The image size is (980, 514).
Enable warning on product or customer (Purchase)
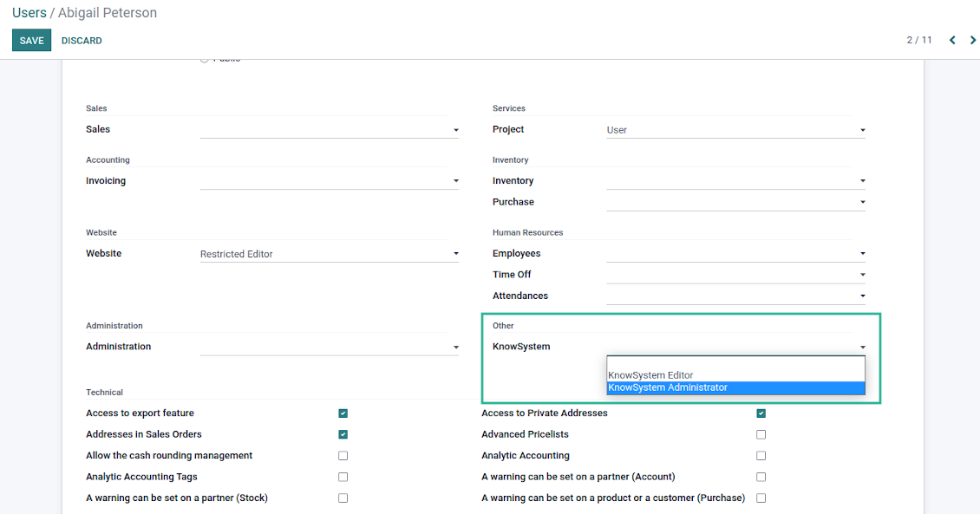(761, 498)
